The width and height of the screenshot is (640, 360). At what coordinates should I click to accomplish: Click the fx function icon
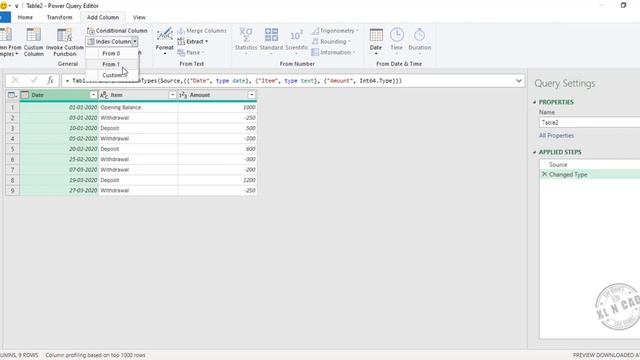[50, 80]
